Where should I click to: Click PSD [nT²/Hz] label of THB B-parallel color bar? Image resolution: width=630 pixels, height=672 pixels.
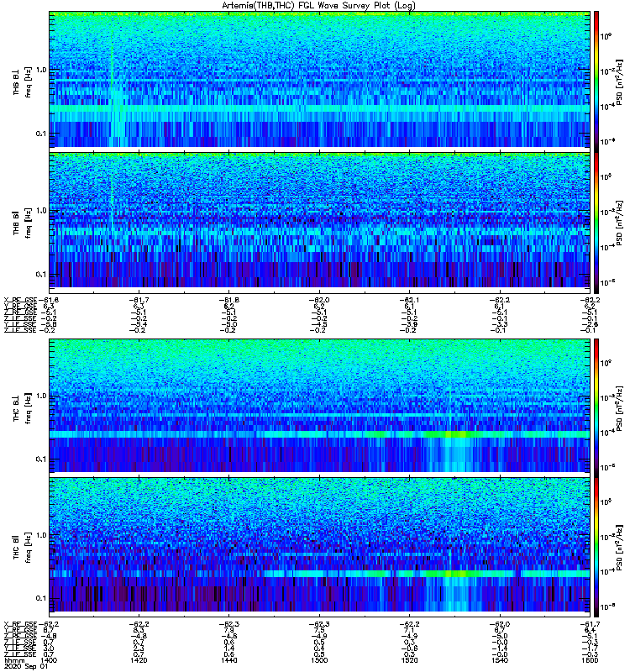click(620, 223)
